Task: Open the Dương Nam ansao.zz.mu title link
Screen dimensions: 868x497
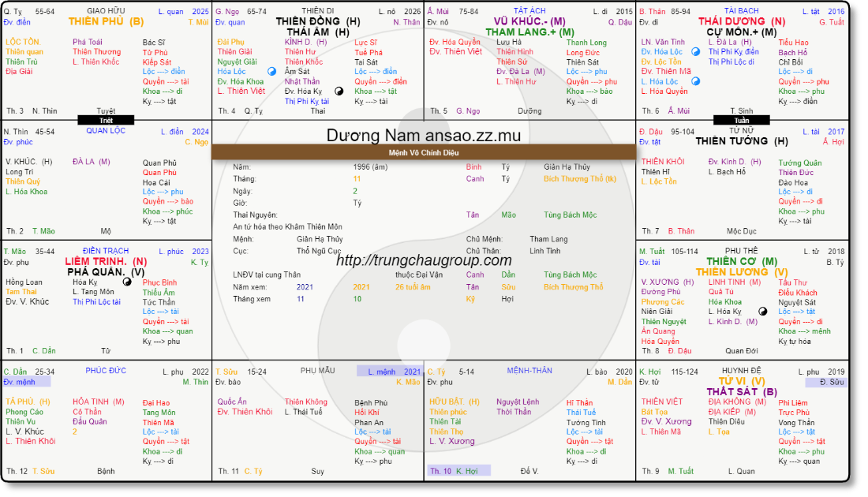Action: click(x=424, y=136)
